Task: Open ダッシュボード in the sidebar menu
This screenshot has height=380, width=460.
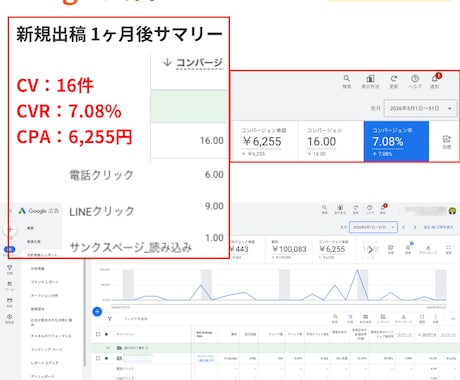Action: click(x=42, y=376)
